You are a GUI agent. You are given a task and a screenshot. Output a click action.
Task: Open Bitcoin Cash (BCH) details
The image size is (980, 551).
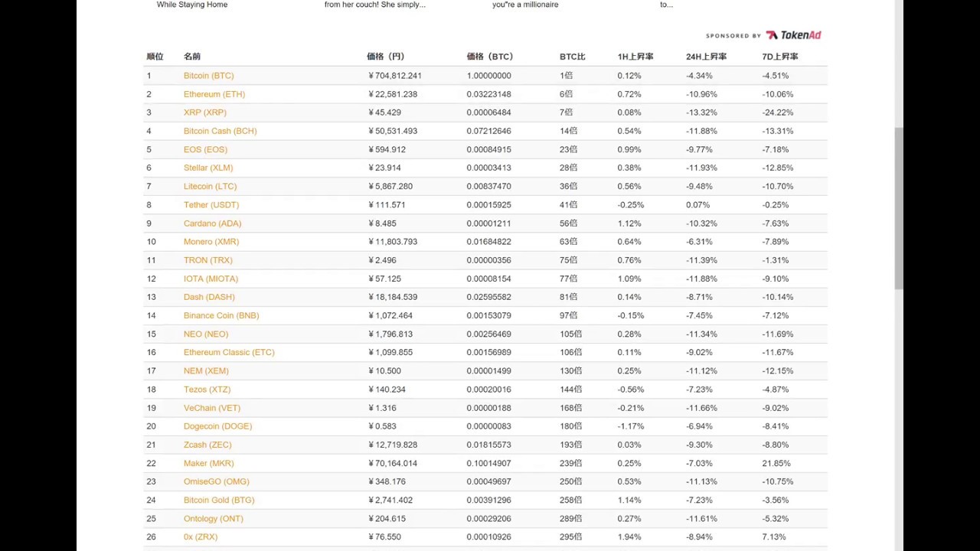[220, 131]
